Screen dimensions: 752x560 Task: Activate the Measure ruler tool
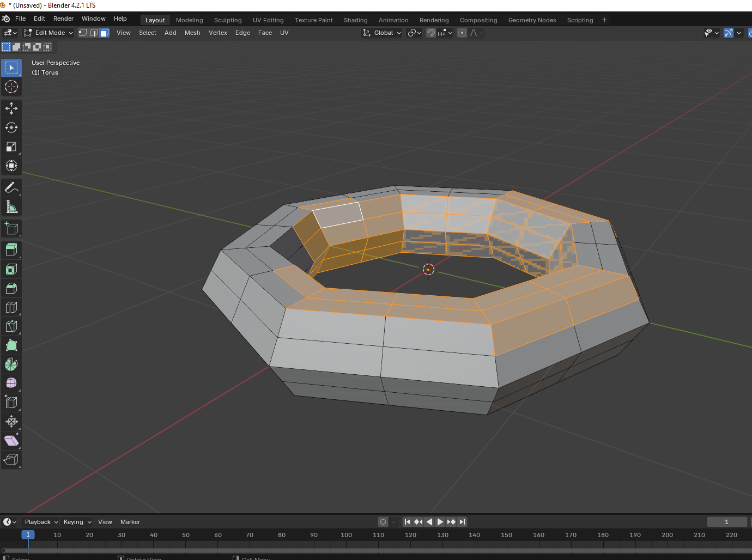point(11,206)
